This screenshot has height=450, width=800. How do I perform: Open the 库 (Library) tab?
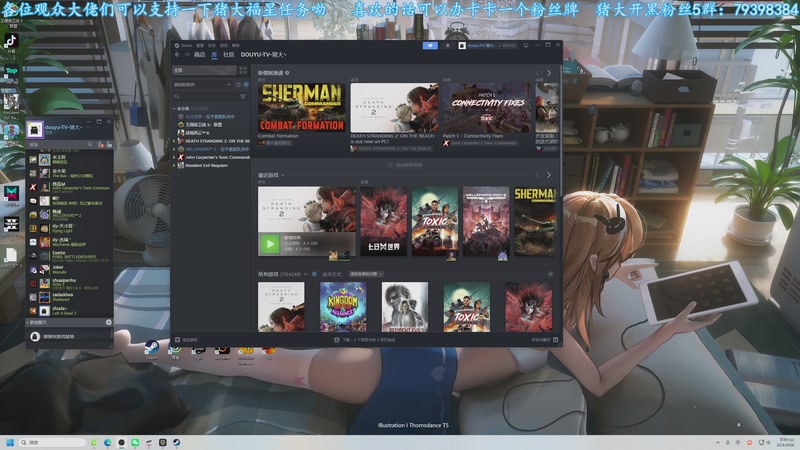pyautogui.click(x=214, y=55)
